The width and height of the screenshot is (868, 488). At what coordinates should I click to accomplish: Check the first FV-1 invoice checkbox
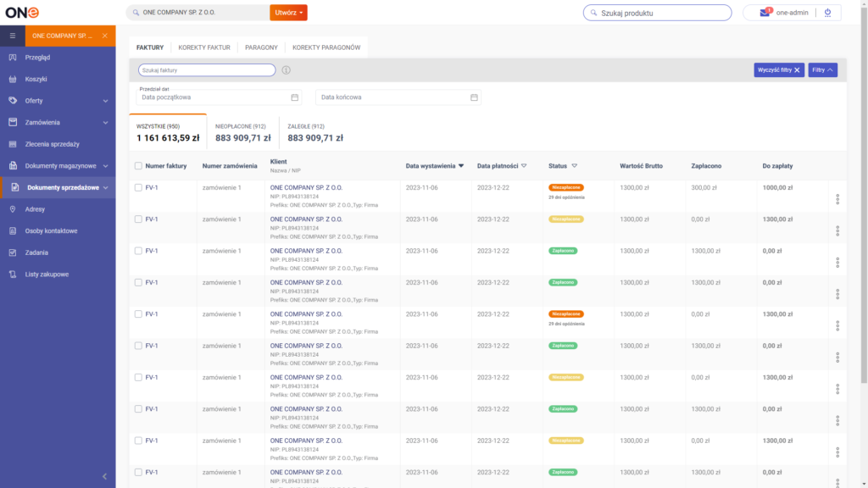pos(138,187)
